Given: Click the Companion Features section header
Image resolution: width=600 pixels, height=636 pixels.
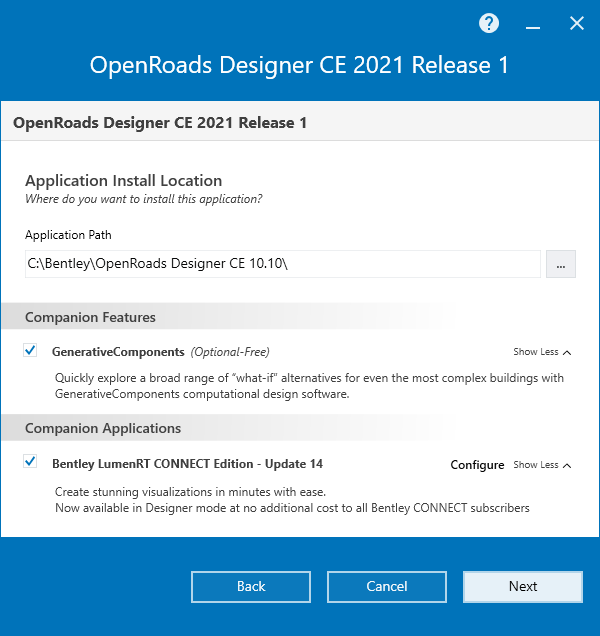Looking at the screenshot, I should pyautogui.click(x=90, y=317).
